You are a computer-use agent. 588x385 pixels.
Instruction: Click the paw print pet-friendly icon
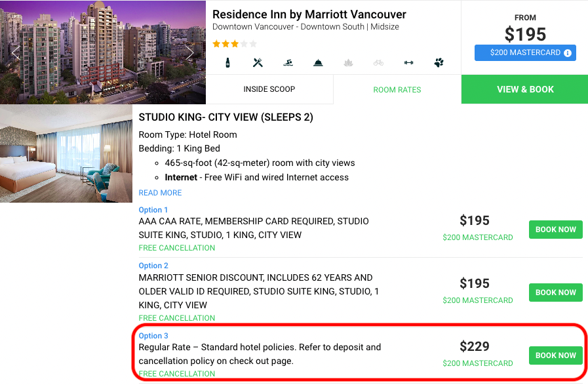439,63
